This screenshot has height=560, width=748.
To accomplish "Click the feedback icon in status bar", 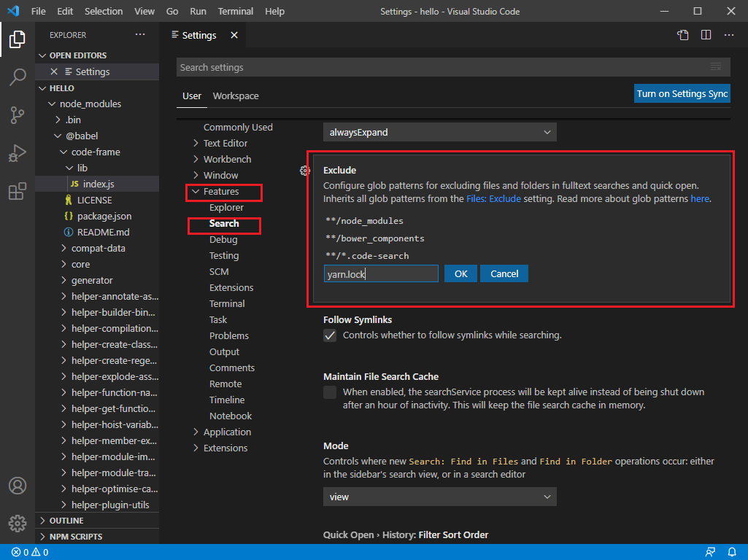I will 710,552.
